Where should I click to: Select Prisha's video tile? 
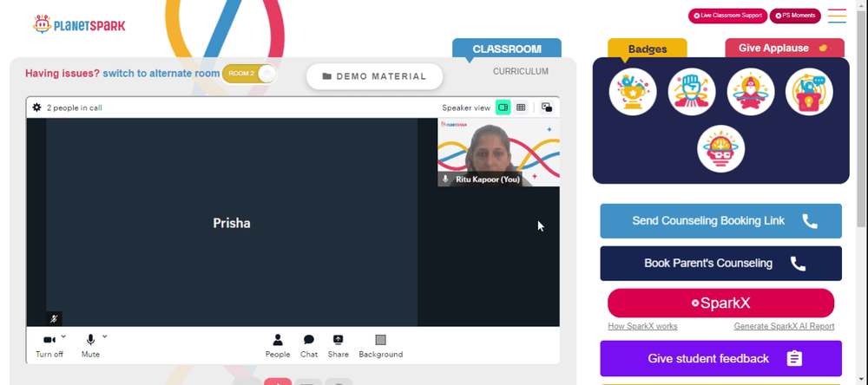point(232,222)
